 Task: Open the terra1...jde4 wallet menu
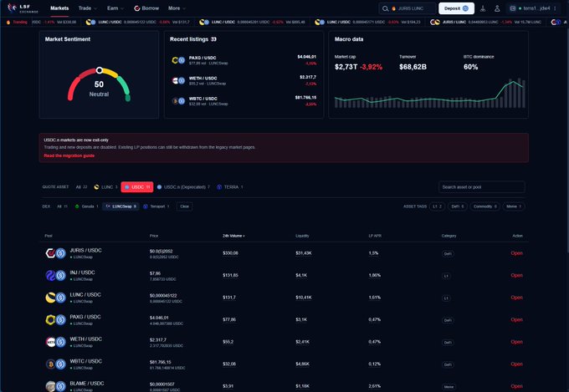534,8
